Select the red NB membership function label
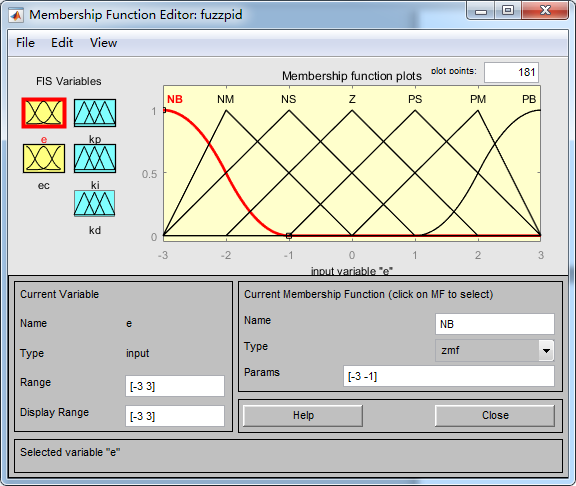This screenshot has height=486, width=576. coord(175,99)
